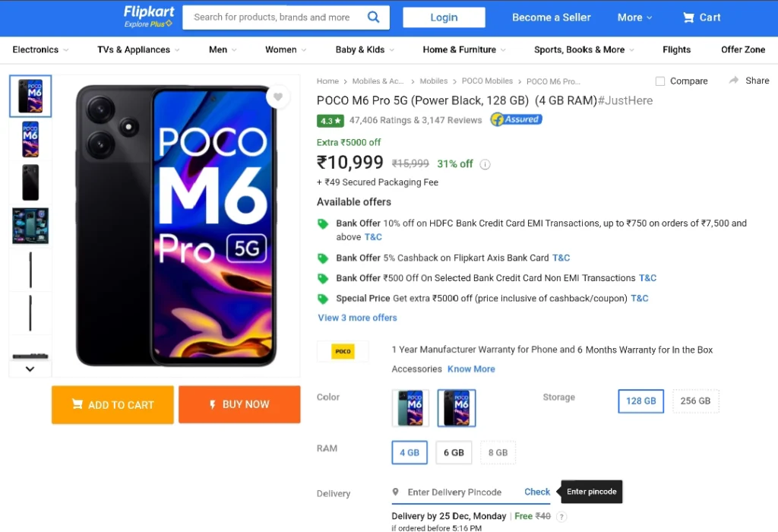Open View 3 more offers link
This screenshot has height=532, width=778.
(357, 318)
